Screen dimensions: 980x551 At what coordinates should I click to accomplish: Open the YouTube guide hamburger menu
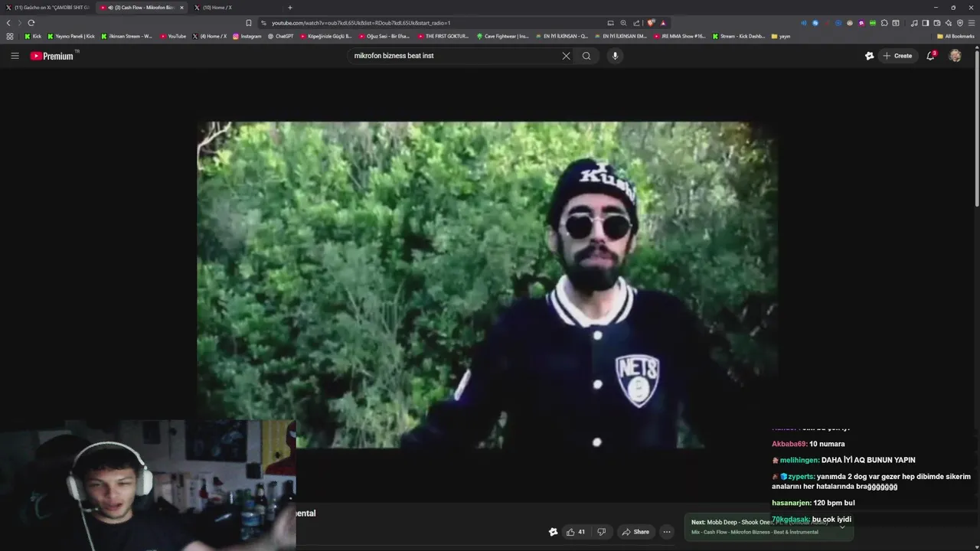click(15, 56)
